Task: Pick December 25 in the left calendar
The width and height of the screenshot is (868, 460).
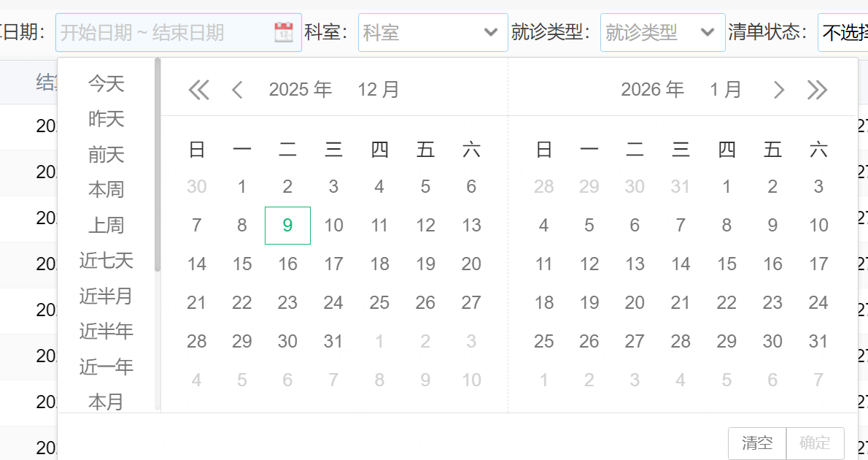Action: pyautogui.click(x=379, y=302)
